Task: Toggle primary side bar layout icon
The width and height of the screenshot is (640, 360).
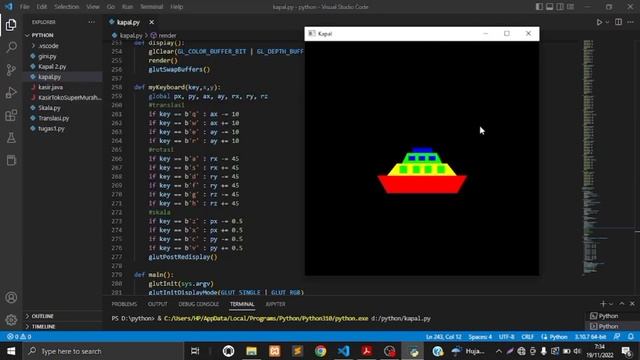Action: tap(539, 7)
